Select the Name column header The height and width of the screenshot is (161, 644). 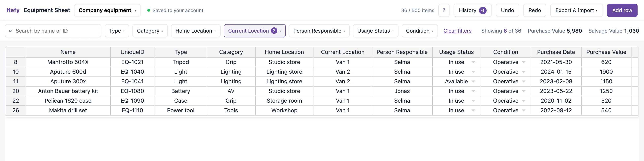pos(68,52)
